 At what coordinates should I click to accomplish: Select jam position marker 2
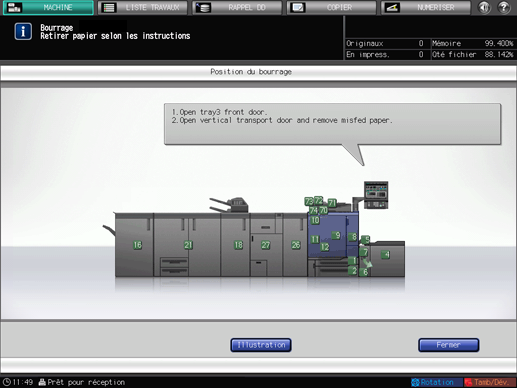coord(353,271)
